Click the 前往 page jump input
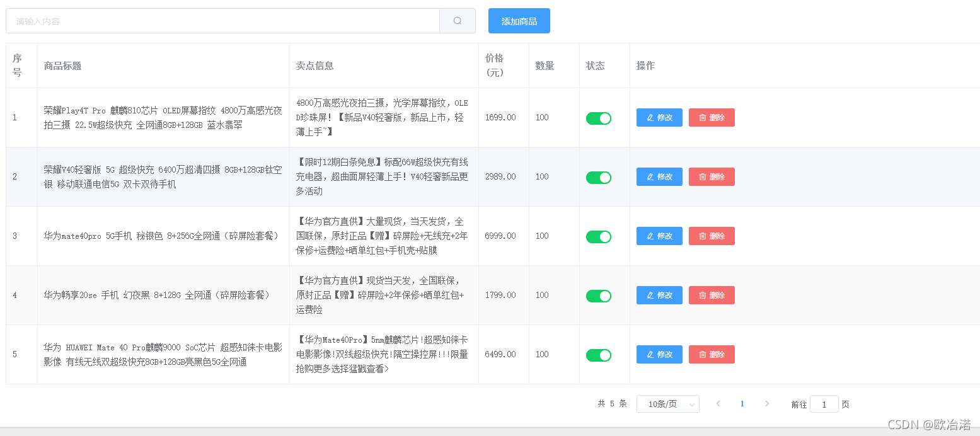 pyautogui.click(x=824, y=404)
